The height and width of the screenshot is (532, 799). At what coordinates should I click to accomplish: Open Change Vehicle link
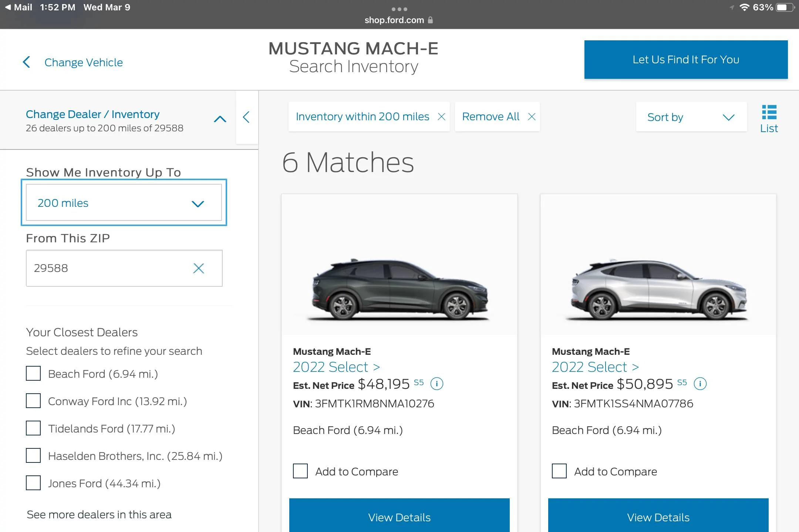[84, 62]
